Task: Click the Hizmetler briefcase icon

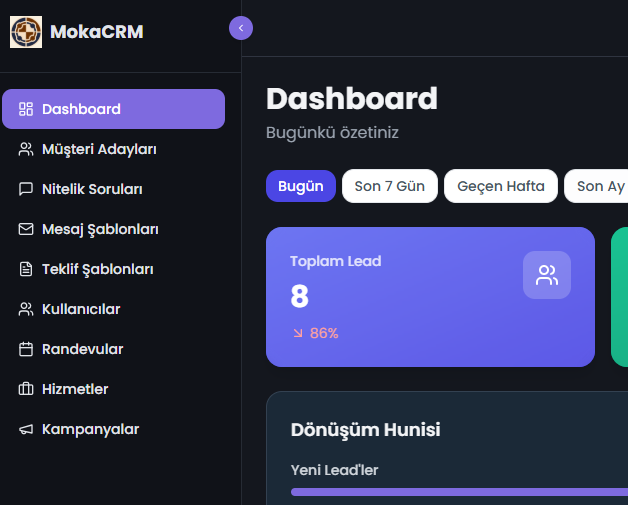Action: [x=26, y=389]
